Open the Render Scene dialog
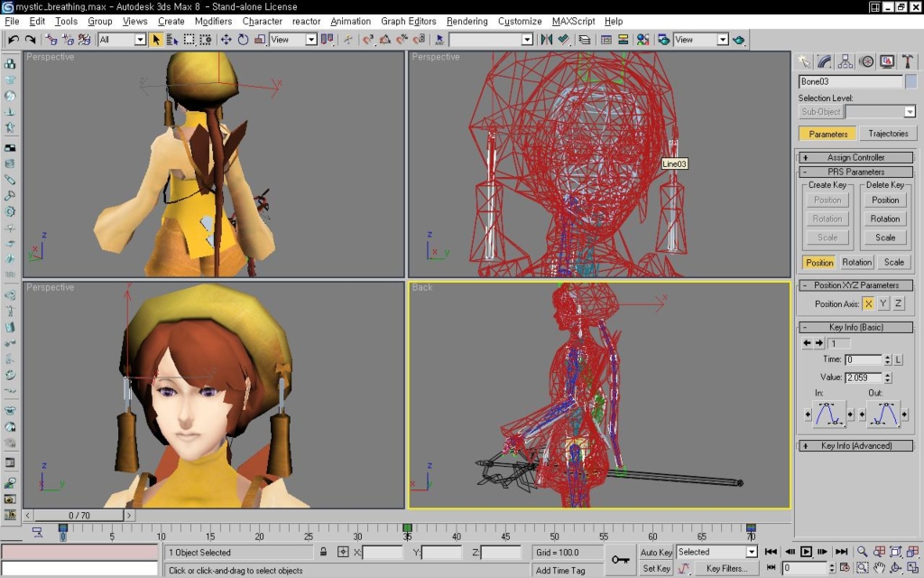The image size is (924, 578). point(663,40)
